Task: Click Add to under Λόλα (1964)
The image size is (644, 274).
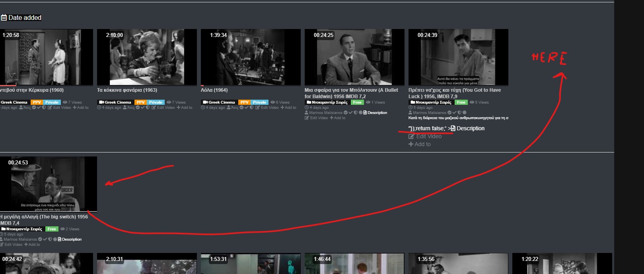Action: coord(288,108)
